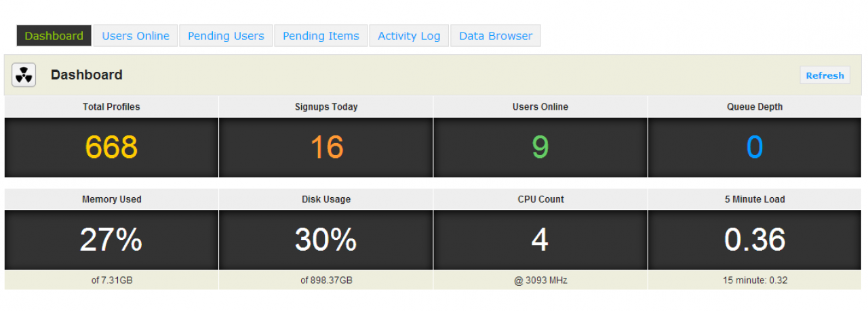Viewport: 868px width, 311px height.
Task: View the Activity Log tab
Action: (x=409, y=36)
